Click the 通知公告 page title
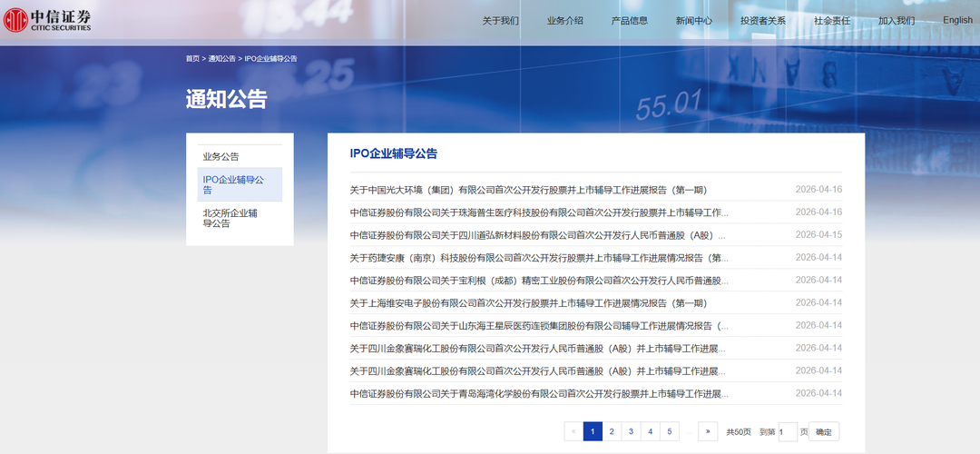Viewport: 980px width, 454px height. (226, 99)
